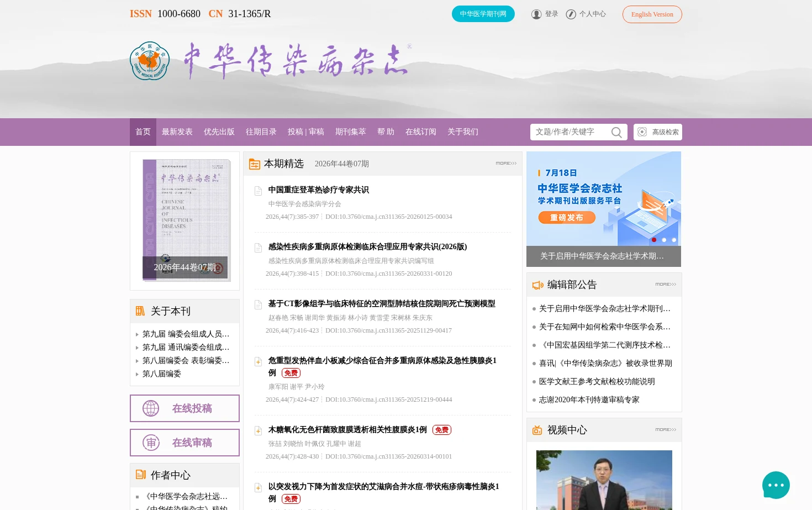
Task: Click the 本期精选 section icon
Action: click(x=255, y=164)
